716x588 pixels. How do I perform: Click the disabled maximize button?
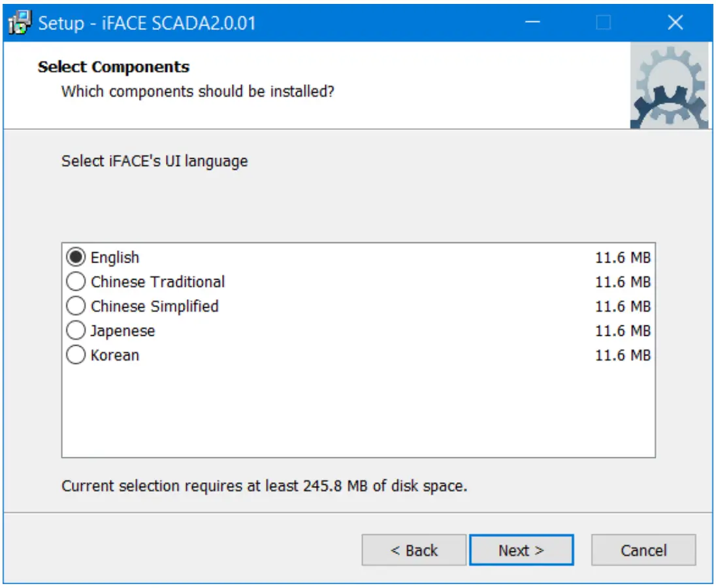click(604, 23)
